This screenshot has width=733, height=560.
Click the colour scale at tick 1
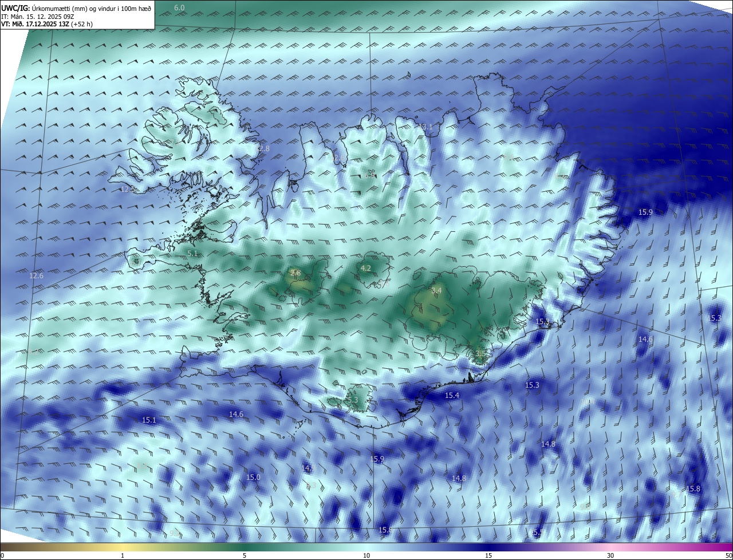123,555
